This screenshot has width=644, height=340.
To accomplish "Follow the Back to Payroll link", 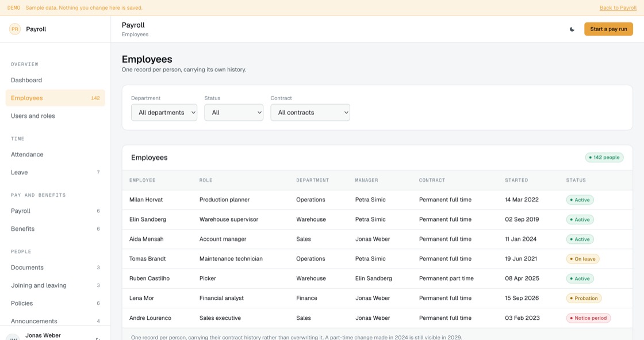I will coord(618,8).
